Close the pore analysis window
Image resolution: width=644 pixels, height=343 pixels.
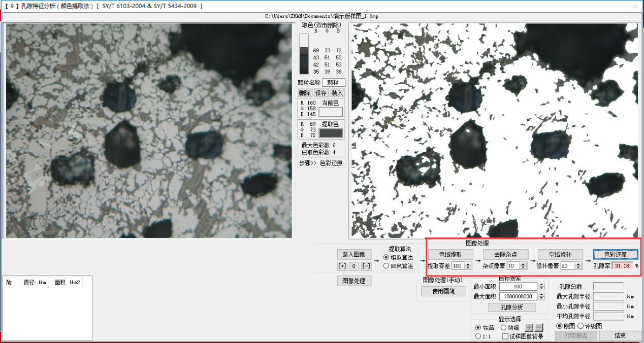point(635,6)
